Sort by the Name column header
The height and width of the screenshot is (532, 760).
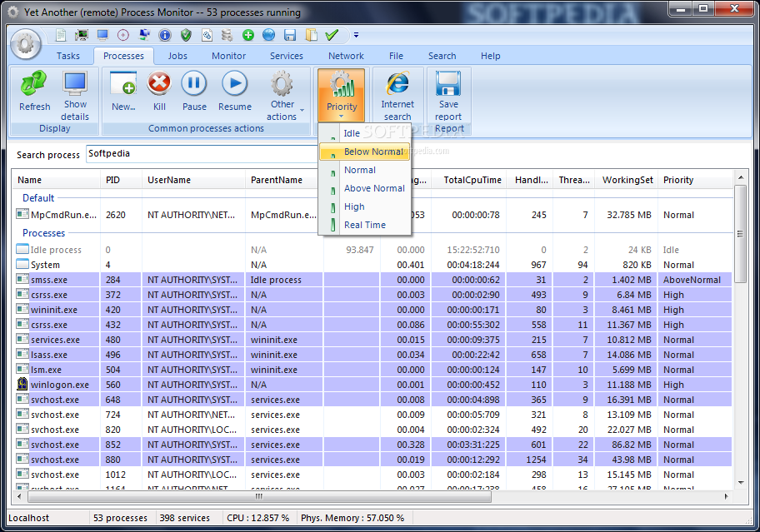[56, 180]
